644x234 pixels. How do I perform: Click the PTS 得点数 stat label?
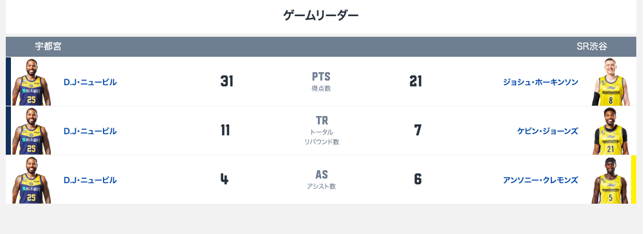[x=321, y=81]
